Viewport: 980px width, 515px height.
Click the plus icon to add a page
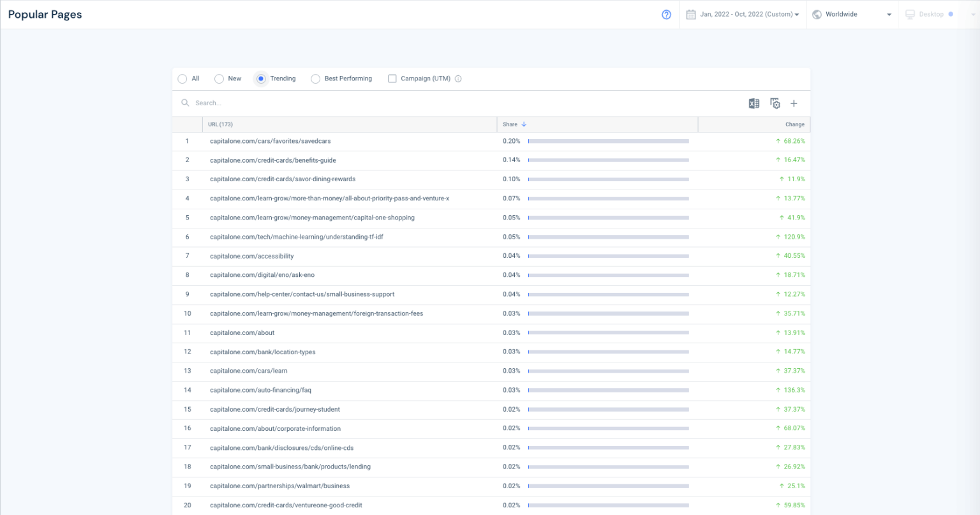point(794,103)
